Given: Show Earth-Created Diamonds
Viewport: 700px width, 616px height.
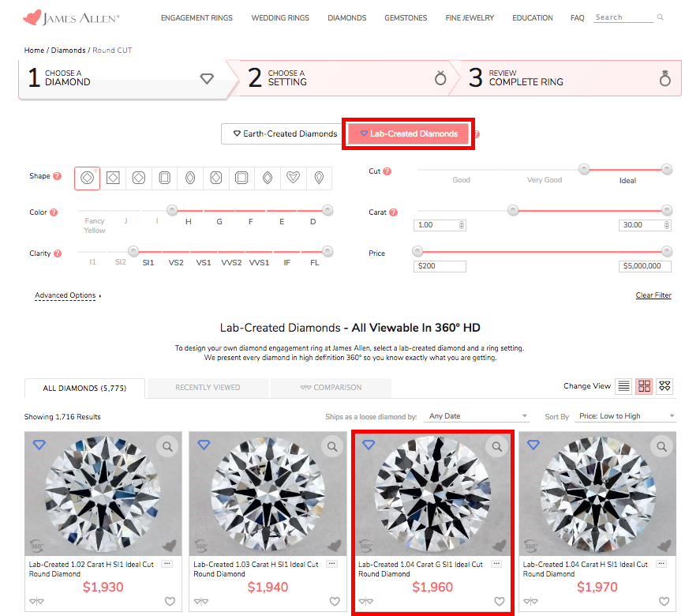Looking at the screenshot, I should coord(284,133).
